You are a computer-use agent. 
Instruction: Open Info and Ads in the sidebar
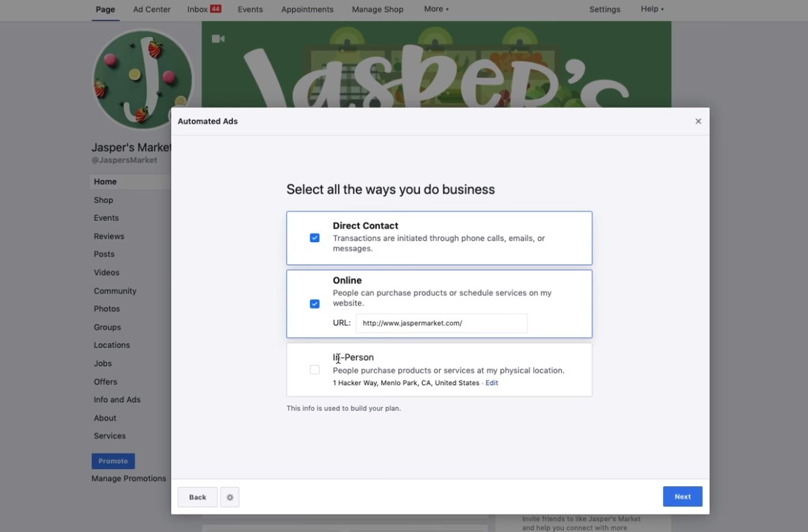click(117, 399)
